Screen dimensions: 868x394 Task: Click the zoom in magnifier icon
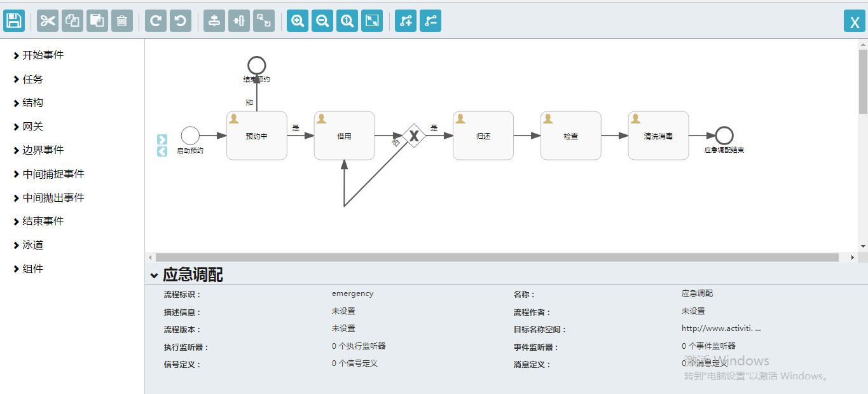pos(298,20)
